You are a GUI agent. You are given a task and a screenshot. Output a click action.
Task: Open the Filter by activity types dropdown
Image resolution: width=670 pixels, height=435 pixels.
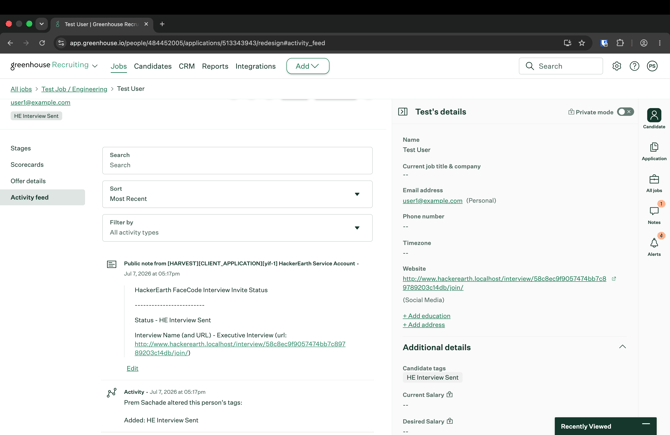[x=237, y=228]
